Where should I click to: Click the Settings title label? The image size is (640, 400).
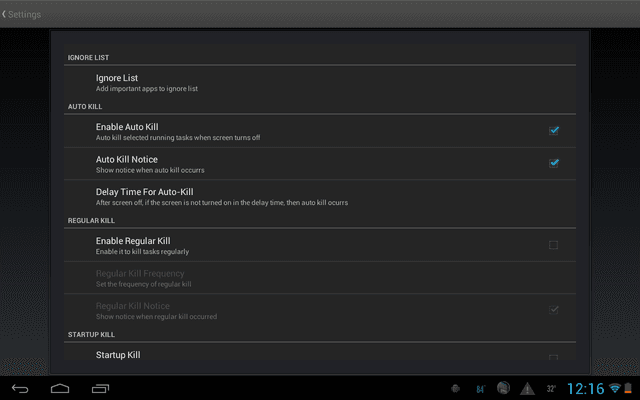(24, 14)
